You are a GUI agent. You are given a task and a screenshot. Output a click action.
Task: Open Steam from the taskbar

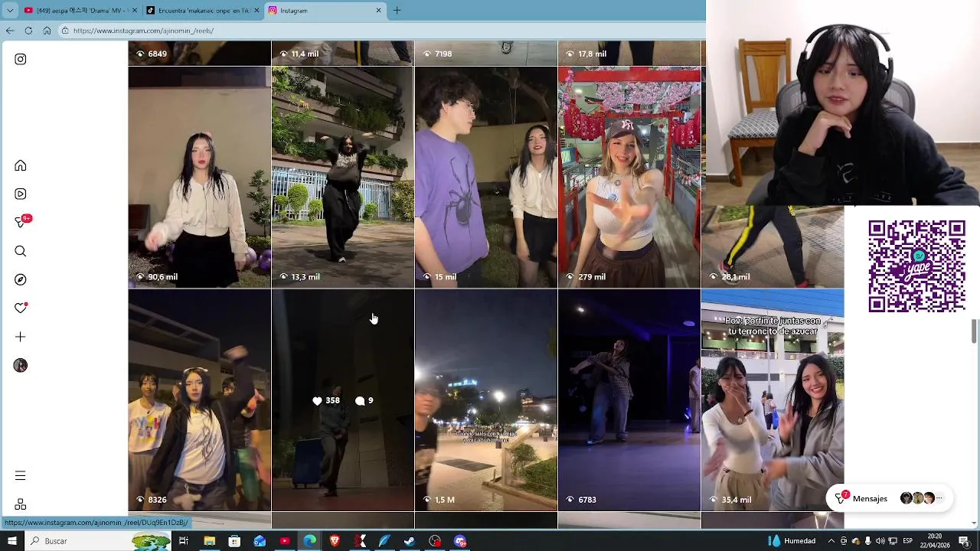coord(410,541)
